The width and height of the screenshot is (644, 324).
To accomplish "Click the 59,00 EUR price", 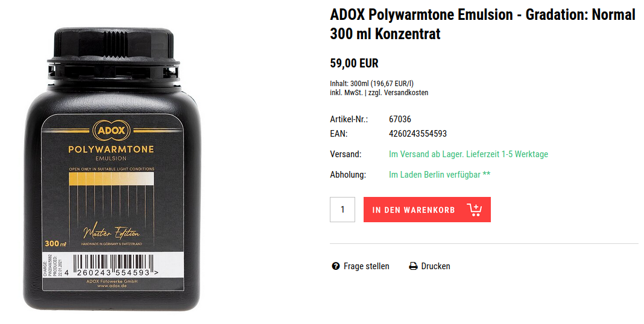I will pos(355,64).
